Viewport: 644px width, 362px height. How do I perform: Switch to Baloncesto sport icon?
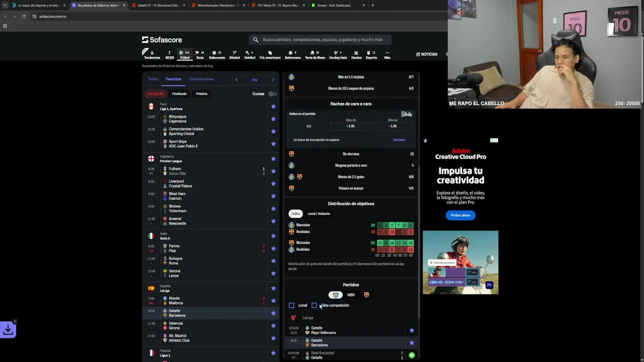click(217, 54)
